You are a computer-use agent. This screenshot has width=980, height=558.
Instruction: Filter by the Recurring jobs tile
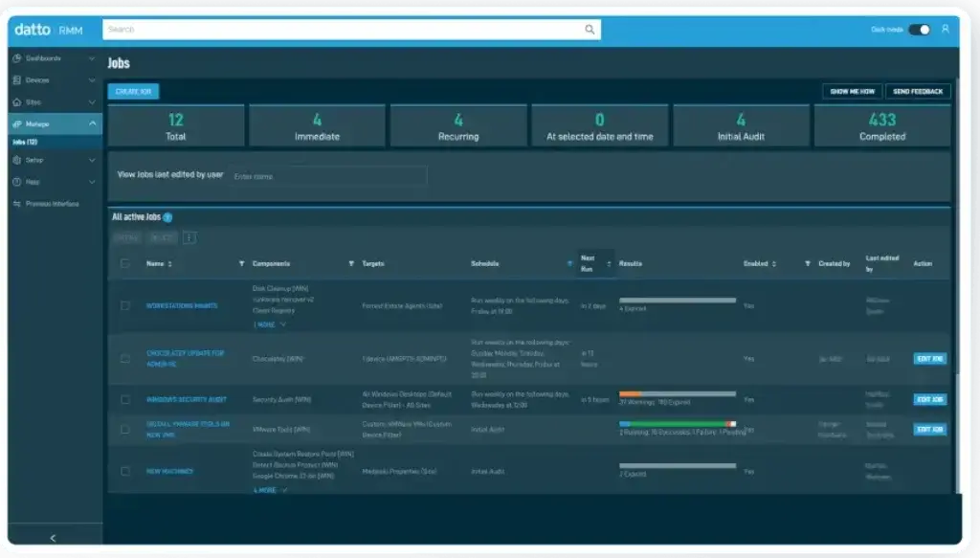pos(458,125)
